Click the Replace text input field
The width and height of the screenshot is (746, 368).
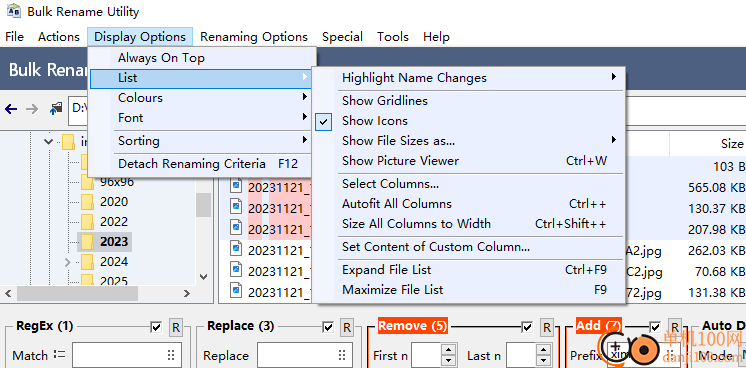[x=305, y=355]
